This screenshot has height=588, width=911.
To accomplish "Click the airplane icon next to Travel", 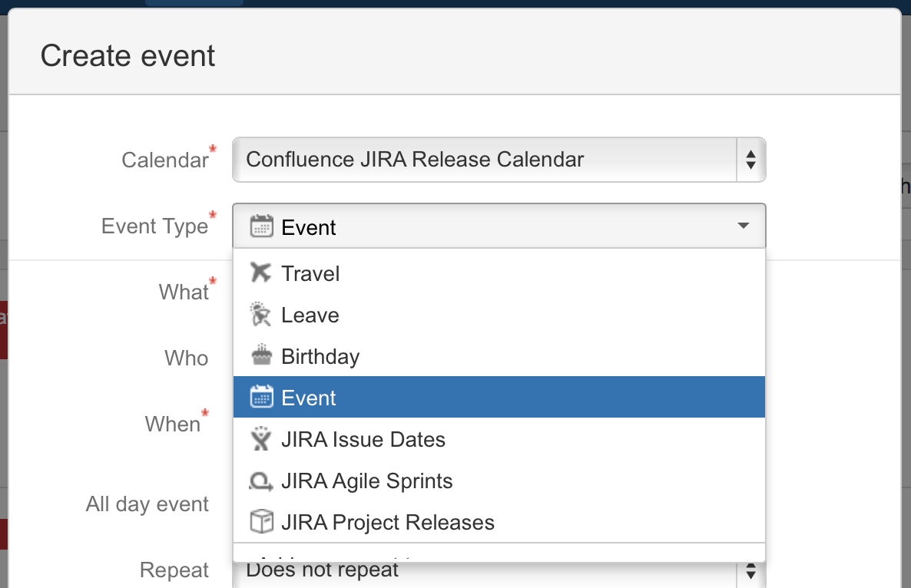I will pos(261,273).
